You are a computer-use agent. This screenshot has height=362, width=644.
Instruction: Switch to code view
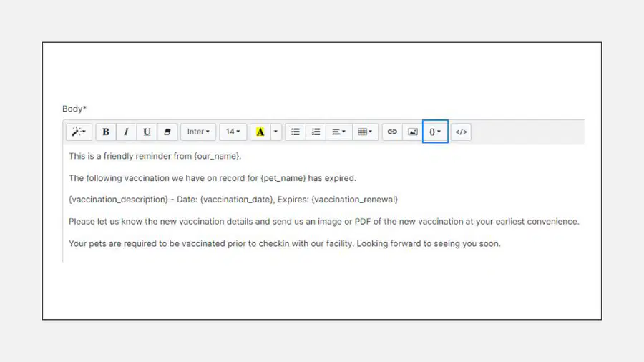click(x=461, y=132)
